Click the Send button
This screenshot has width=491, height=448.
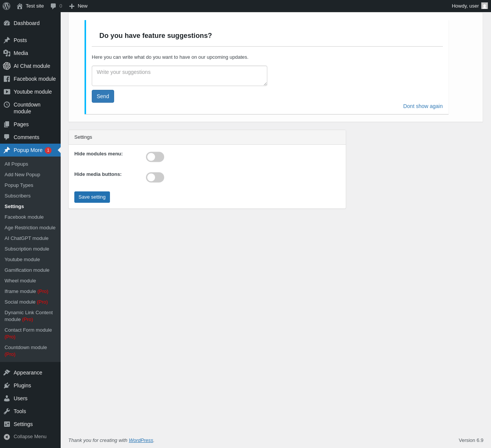point(103,96)
